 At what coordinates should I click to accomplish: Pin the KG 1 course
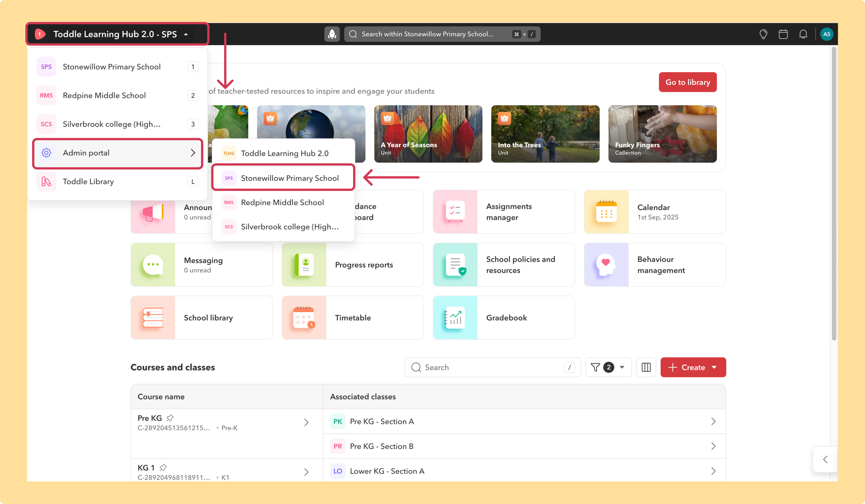click(163, 468)
